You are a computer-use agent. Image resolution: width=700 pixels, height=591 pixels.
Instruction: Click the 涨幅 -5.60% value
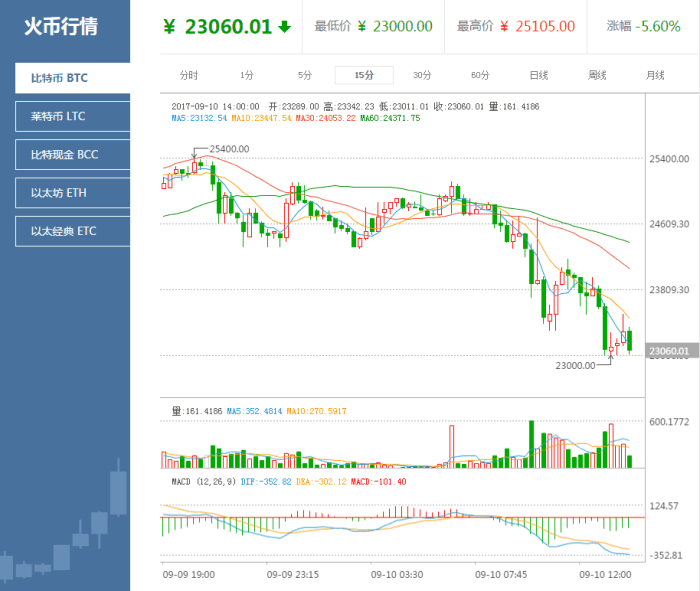point(658,26)
